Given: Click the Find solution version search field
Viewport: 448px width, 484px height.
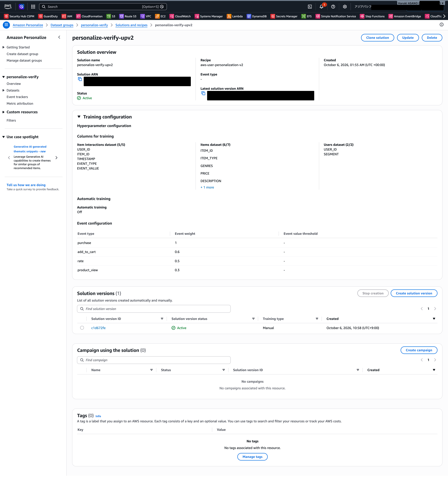Looking at the screenshot, I should pyautogui.click(x=154, y=309).
